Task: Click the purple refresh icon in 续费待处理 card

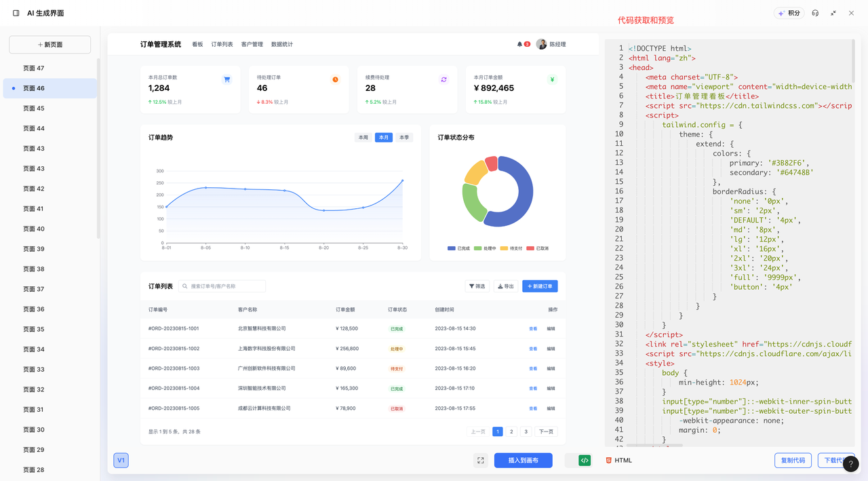Action: [443, 79]
